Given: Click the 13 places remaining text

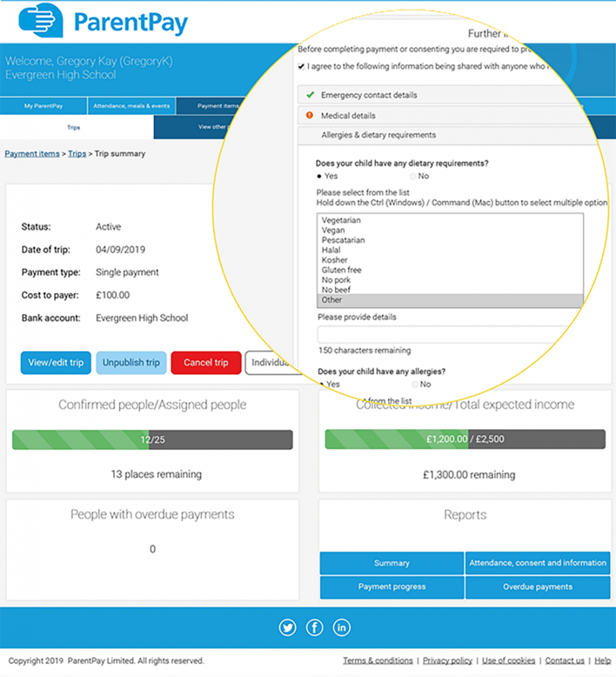Looking at the screenshot, I should point(156,474).
